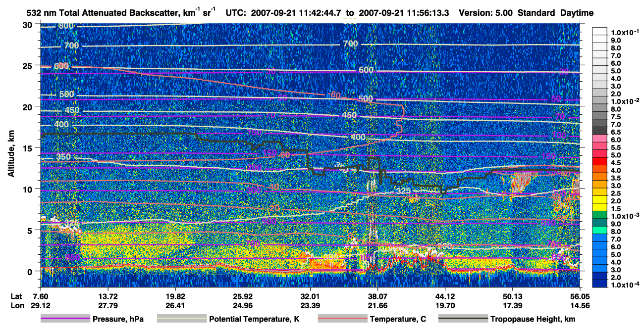Click the 0 tick label on altitude axis
The width and height of the screenshot is (644, 330).
[31, 271]
